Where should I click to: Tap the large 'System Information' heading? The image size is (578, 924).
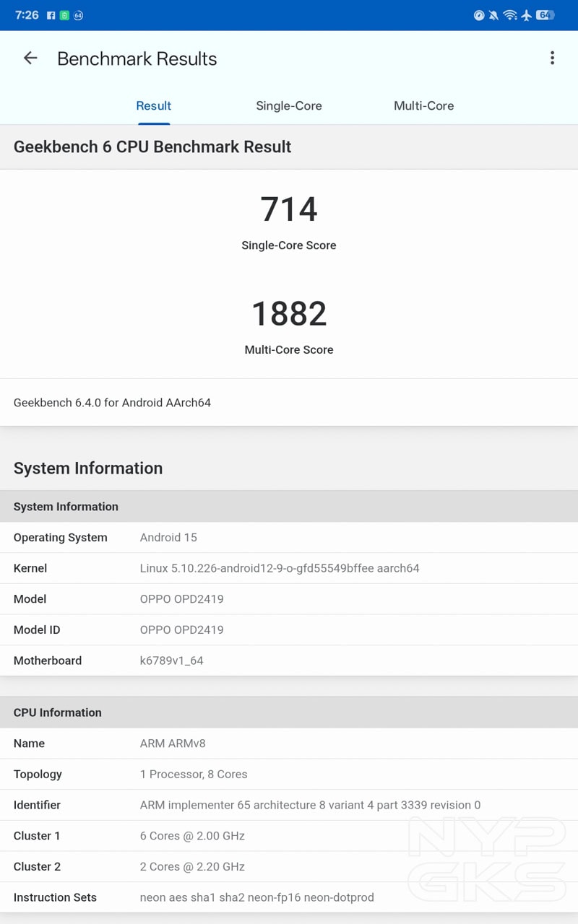(88, 468)
